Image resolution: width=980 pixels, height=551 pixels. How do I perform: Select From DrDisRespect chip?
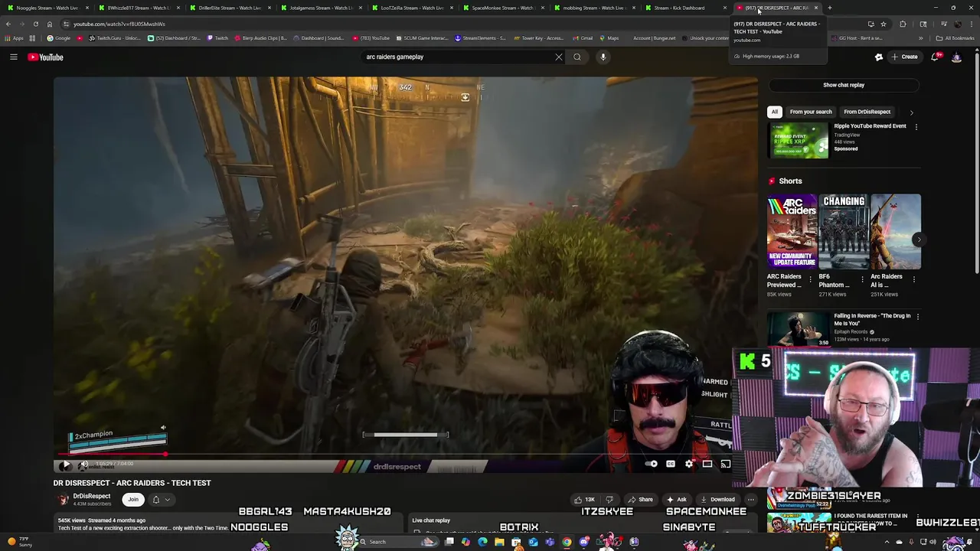[867, 112]
